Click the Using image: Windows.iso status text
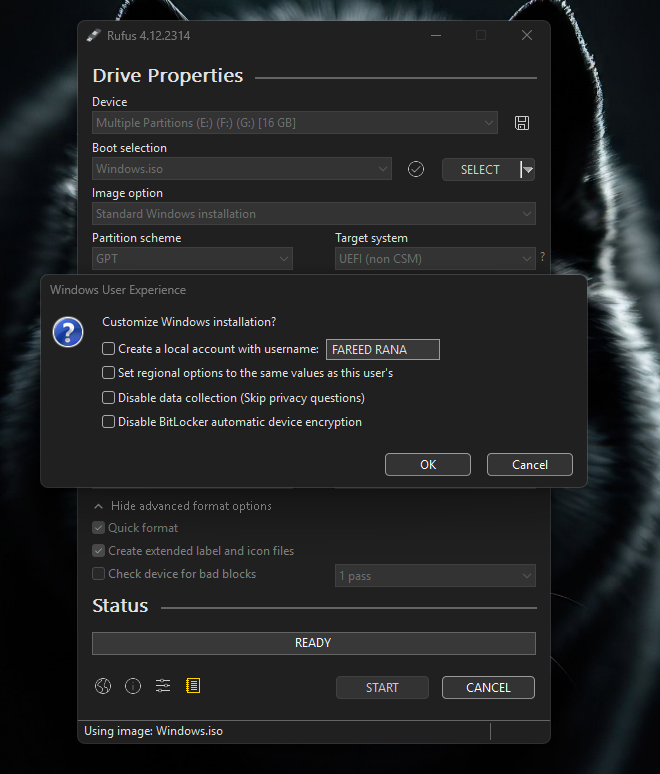Screen dimensions: 660x774 154,731
